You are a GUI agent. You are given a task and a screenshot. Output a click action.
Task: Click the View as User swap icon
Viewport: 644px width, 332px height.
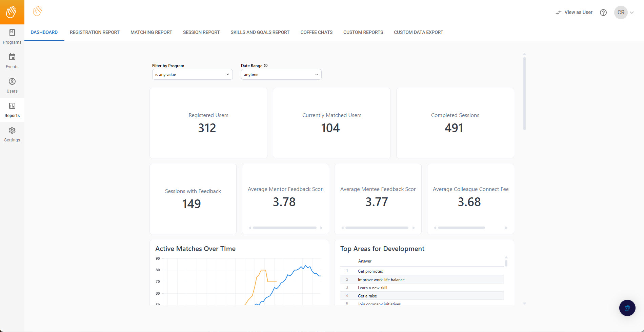pos(559,13)
